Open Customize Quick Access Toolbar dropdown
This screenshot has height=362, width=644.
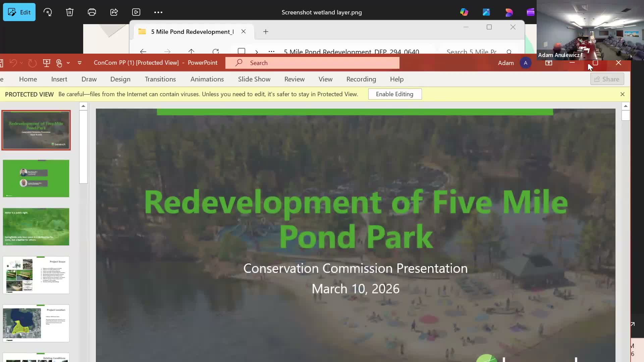(79, 63)
